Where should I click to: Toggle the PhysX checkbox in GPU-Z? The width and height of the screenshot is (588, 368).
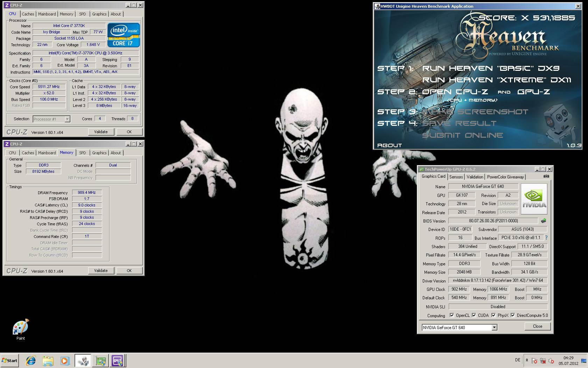pyautogui.click(x=493, y=315)
